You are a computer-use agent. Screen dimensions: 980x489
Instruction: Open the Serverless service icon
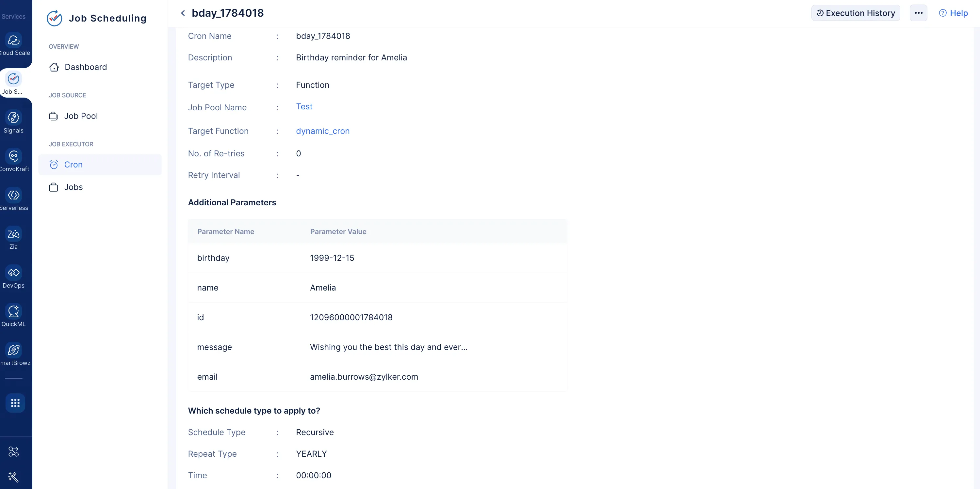14,195
